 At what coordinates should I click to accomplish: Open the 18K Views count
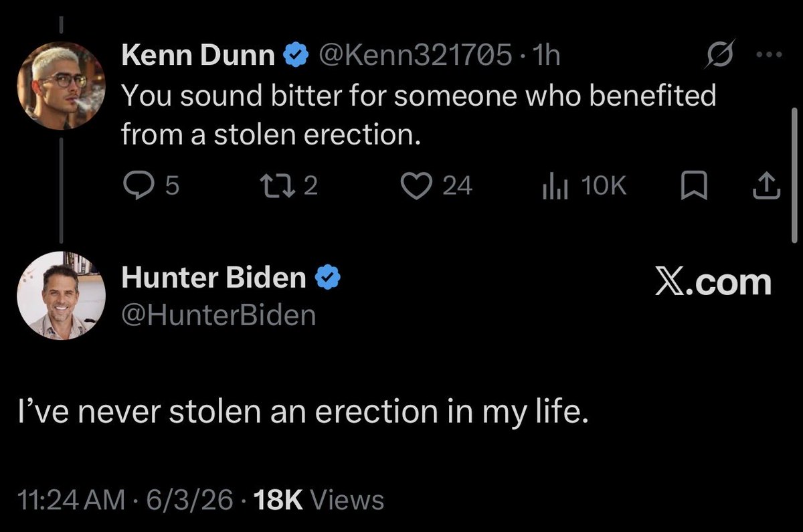tap(320, 499)
